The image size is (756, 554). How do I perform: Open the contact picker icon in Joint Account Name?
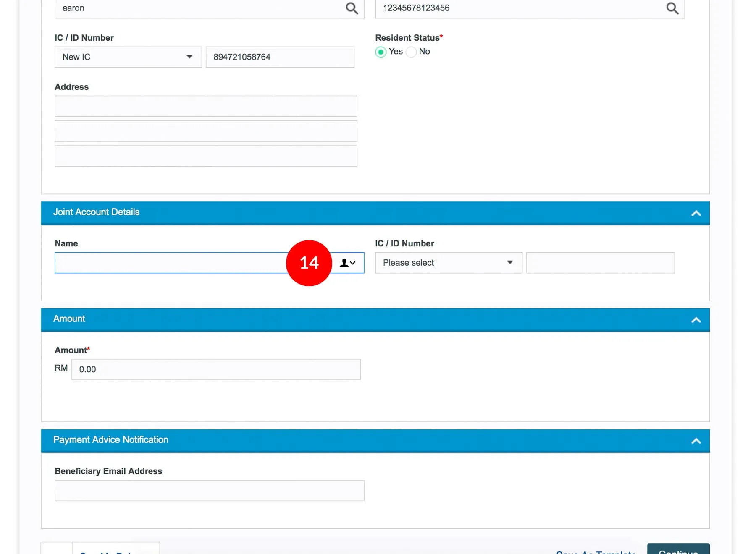tap(348, 263)
